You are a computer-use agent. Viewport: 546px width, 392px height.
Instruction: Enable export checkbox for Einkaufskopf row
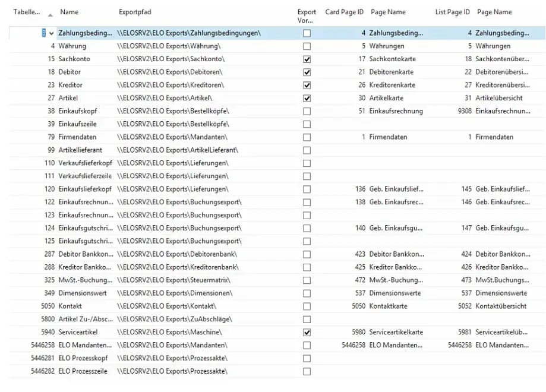click(x=307, y=111)
